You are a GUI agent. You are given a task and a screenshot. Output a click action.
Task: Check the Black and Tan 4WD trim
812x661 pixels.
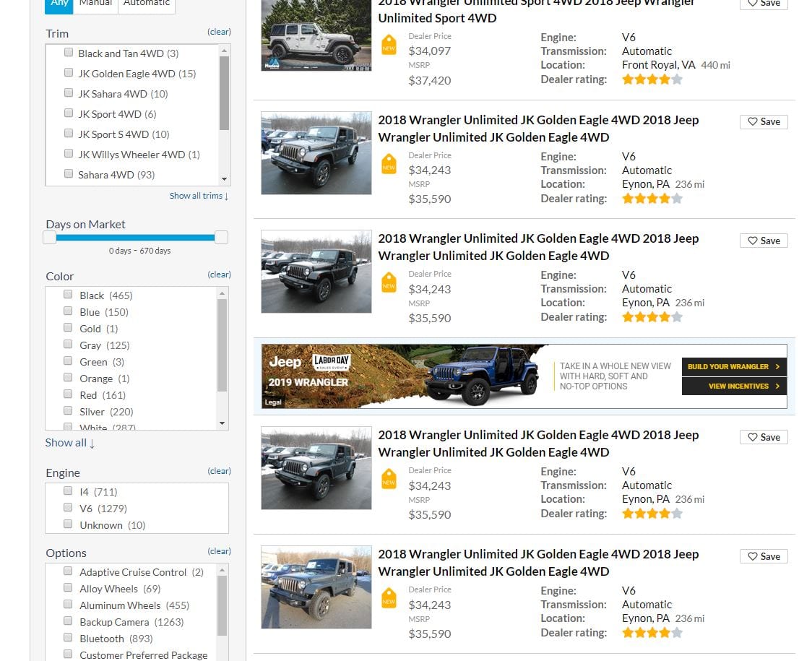(x=69, y=52)
